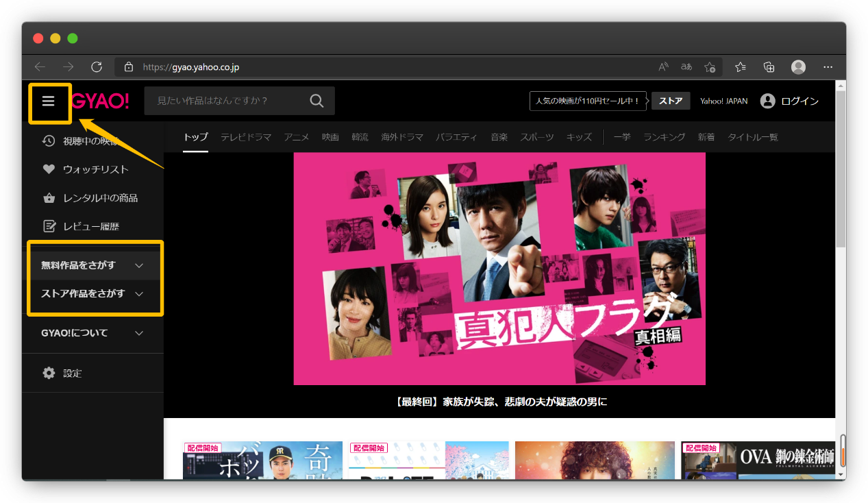Image resolution: width=868 pixels, height=503 pixels.
Task: Click the gyao.yahoo.co.jp address bar
Action: (384, 67)
